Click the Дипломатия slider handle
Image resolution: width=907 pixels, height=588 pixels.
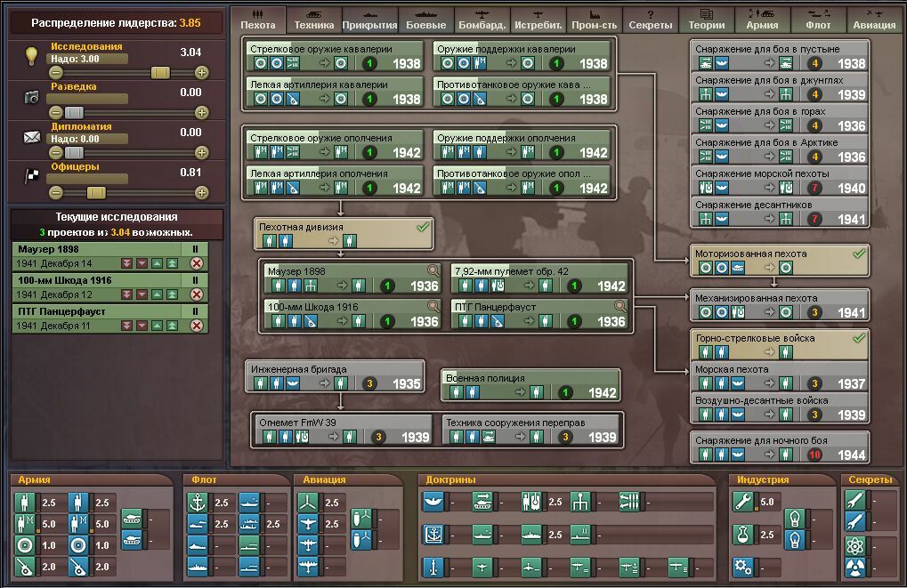74,152
